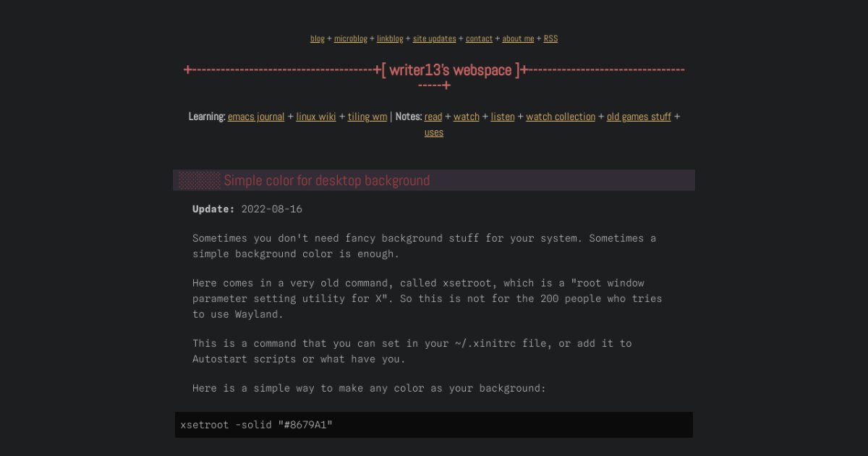The image size is (868, 456).
Task: Visit the site updates page
Action: [x=434, y=39]
